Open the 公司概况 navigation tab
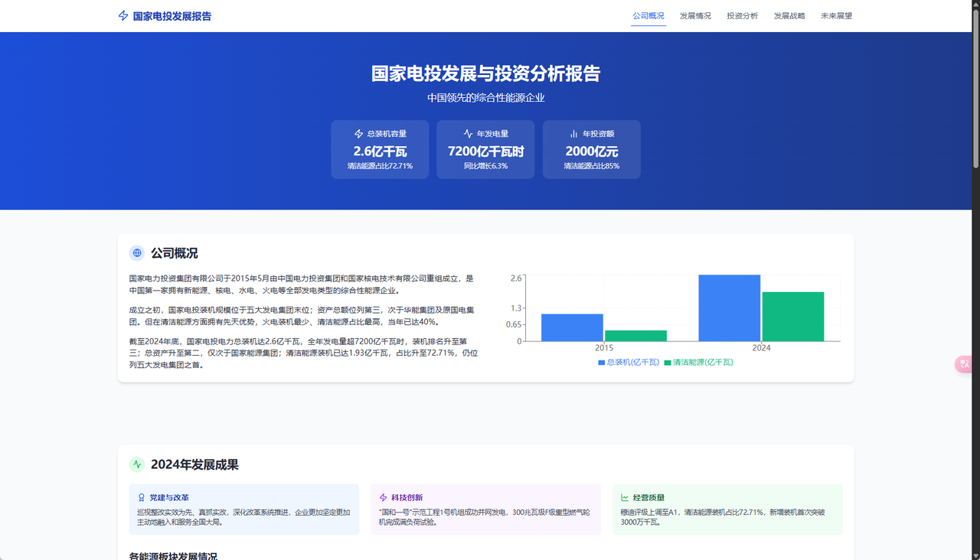The width and height of the screenshot is (980, 560). [x=648, y=16]
